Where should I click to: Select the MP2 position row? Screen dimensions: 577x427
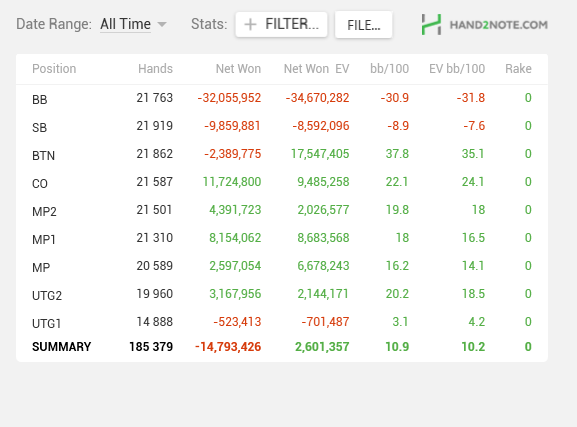click(282, 210)
